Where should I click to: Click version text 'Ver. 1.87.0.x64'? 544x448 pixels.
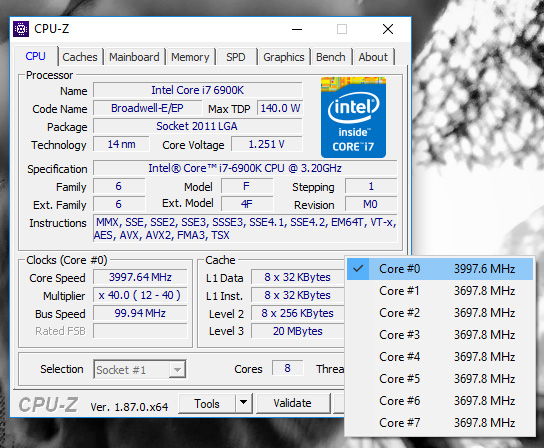[129, 407]
